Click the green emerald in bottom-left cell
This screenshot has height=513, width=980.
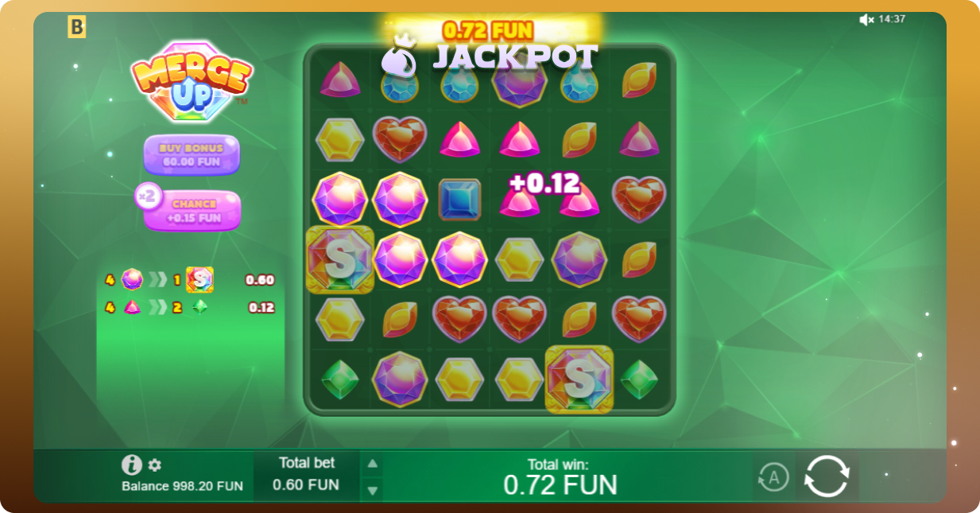click(x=339, y=379)
